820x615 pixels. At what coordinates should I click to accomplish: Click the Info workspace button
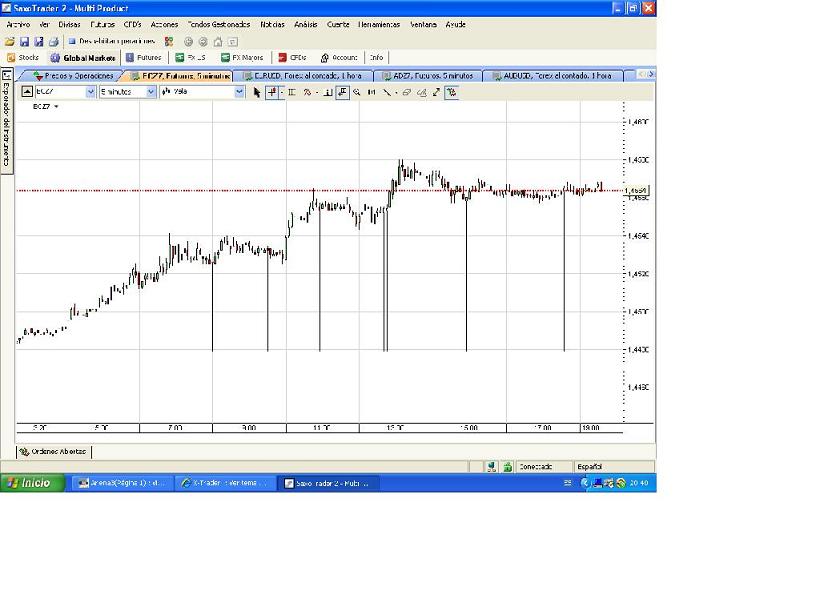[x=377, y=58]
